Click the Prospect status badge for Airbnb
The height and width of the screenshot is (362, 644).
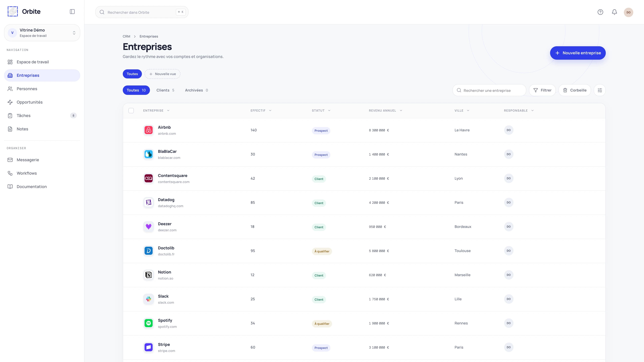[321, 131]
